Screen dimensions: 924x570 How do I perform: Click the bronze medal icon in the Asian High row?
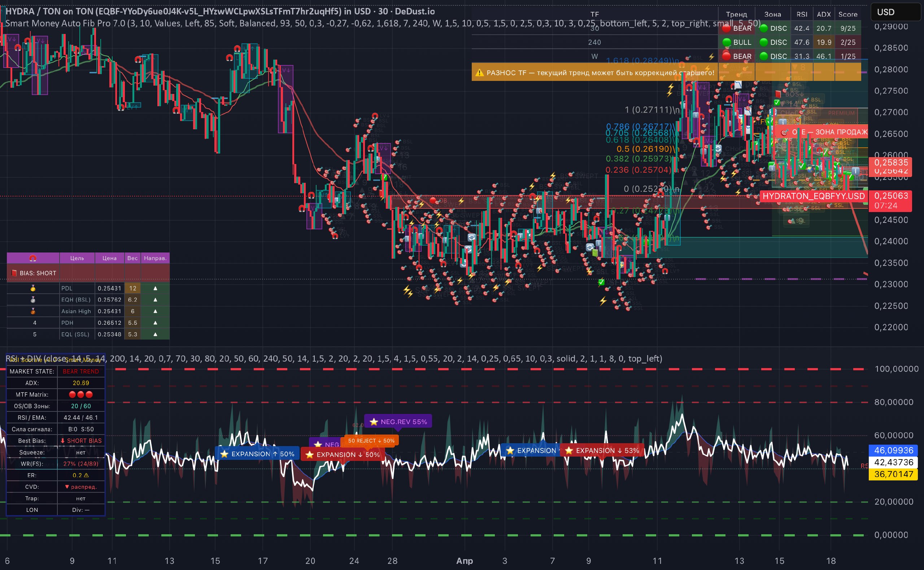(33, 311)
